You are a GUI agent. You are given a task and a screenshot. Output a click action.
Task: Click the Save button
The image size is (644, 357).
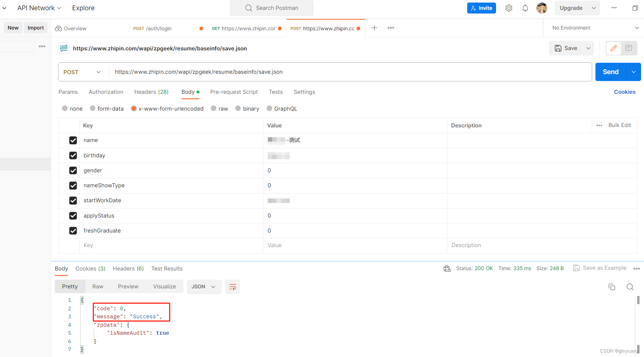(566, 48)
